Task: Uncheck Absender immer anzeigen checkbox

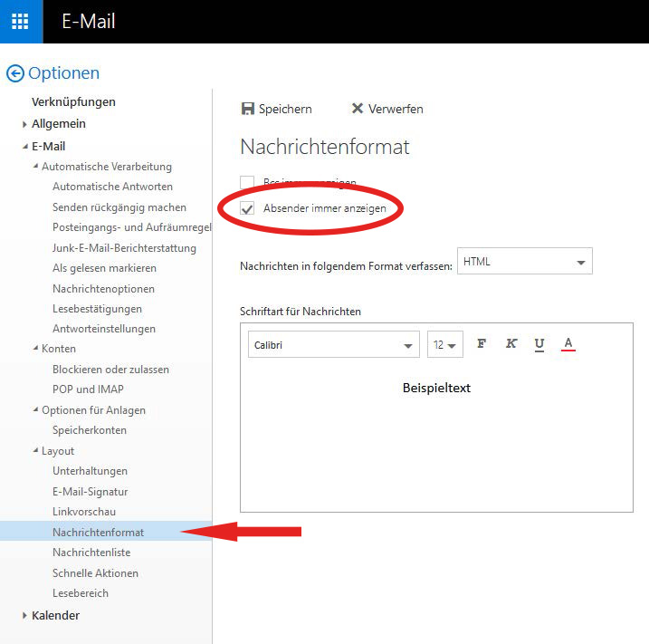Action: click(x=247, y=208)
